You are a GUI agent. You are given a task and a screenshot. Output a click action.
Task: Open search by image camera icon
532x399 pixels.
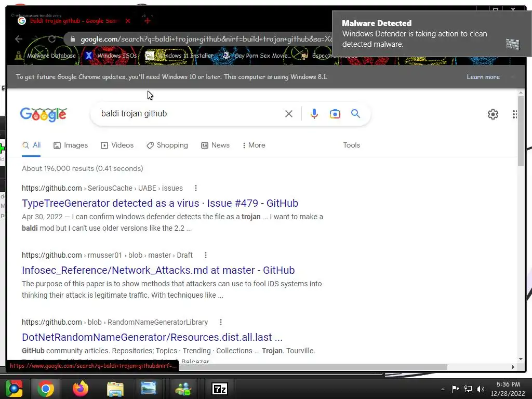[x=335, y=114]
